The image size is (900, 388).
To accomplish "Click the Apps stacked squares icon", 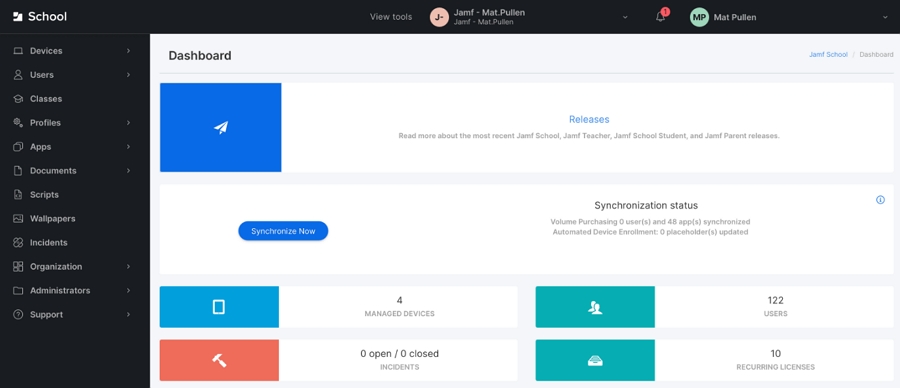I will pyautogui.click(x=18, y=147).
